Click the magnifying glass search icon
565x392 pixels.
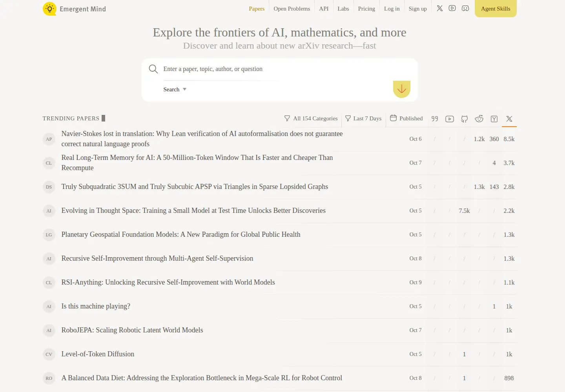[x=153, y=69]
